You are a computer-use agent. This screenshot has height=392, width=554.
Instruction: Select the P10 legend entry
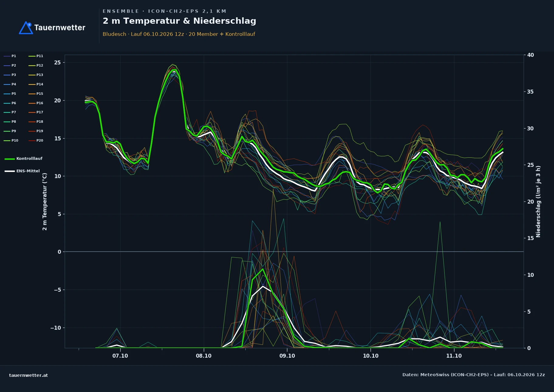(11, 140)
